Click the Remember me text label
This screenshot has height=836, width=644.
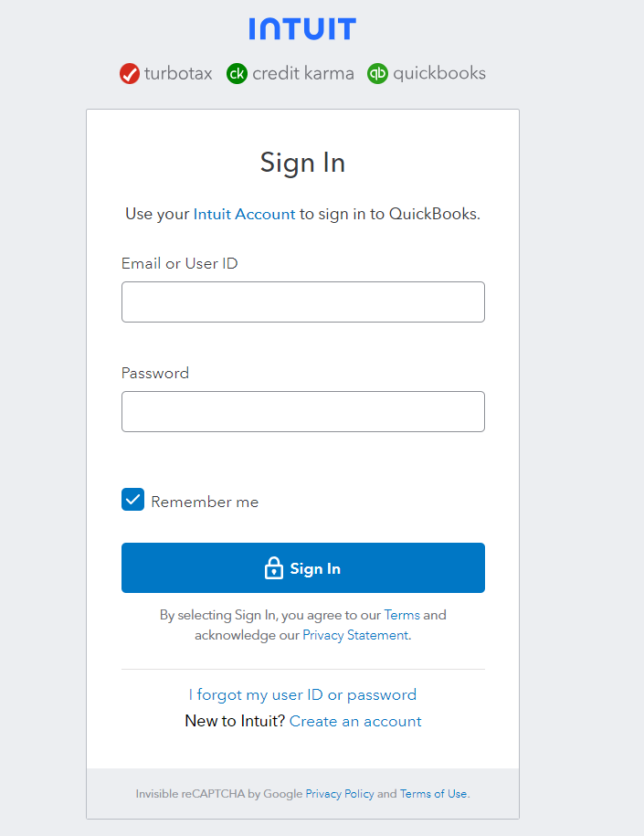pos(205,502)
